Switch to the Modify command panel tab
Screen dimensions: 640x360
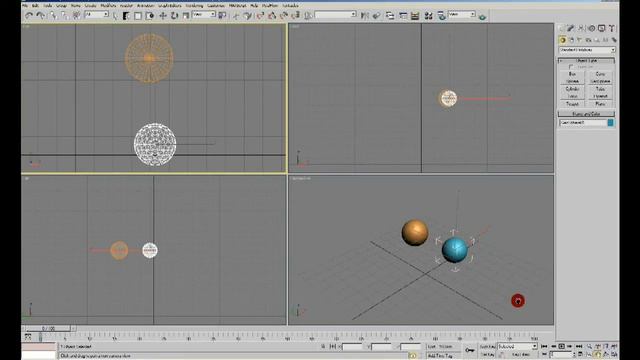571,28
